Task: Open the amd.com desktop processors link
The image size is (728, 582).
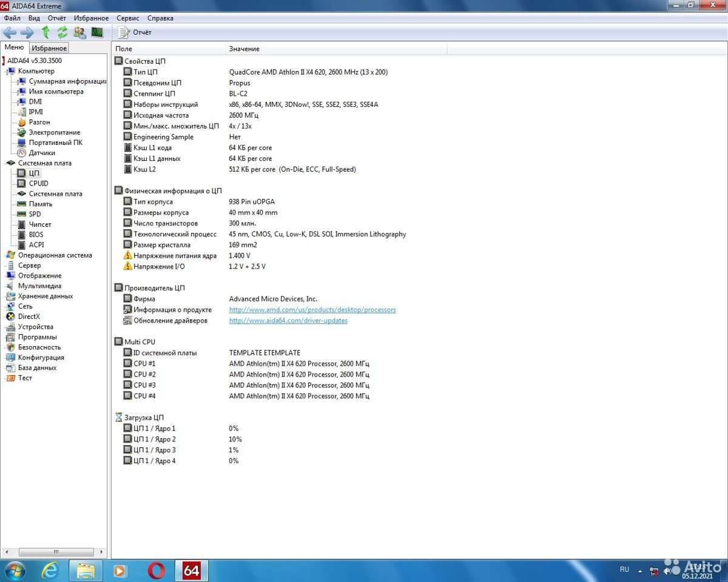Action: [312, 310]
